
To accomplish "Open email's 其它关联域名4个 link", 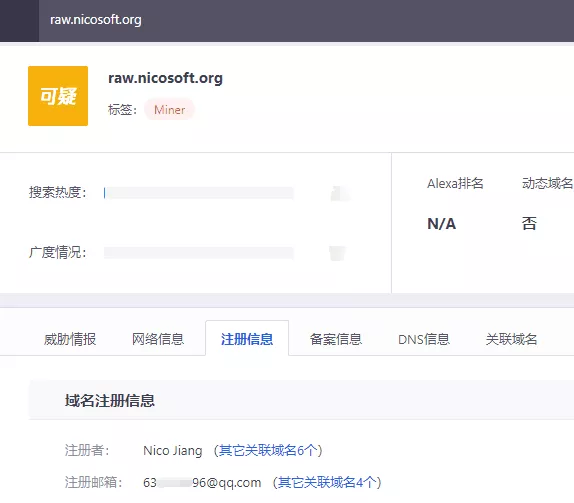I will [x=327, y=482].
